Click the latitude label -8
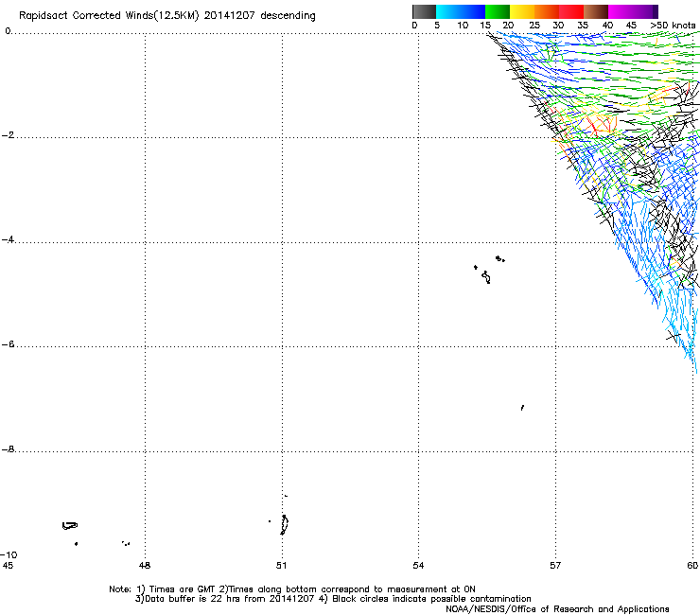700x615 pixels. click(8, 448)
